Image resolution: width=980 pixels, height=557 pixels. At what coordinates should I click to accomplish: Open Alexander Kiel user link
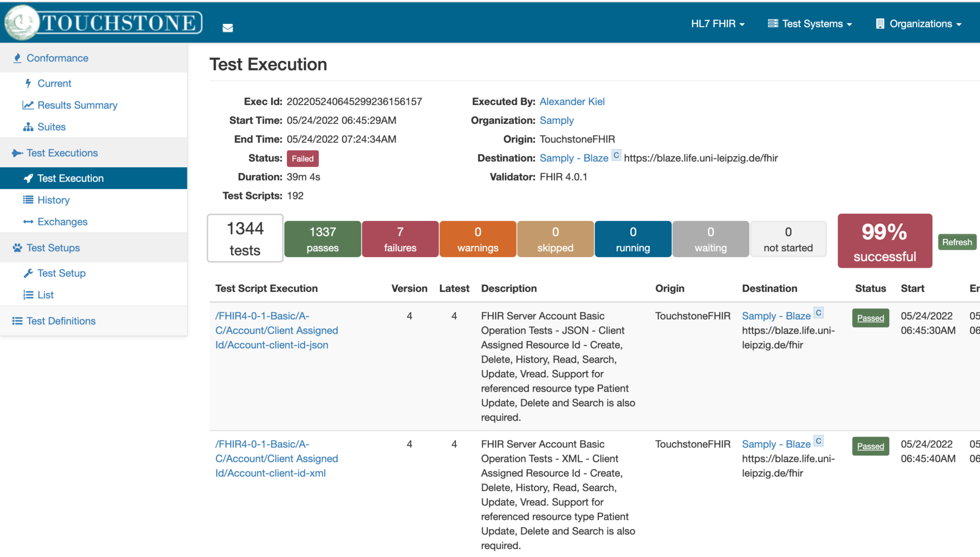(572, 102)
